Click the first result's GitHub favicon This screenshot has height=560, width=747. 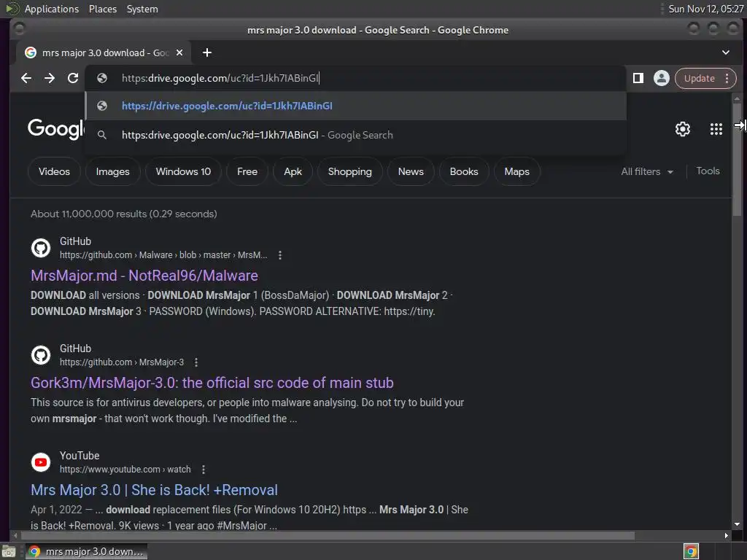41,248
